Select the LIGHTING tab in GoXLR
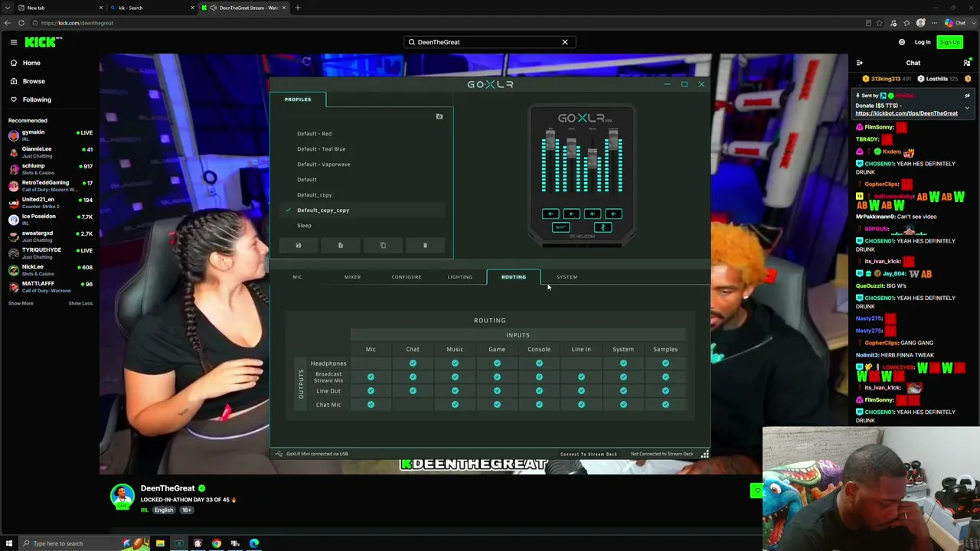The height and width of the screenshot is (551, 980). [460, 277]
